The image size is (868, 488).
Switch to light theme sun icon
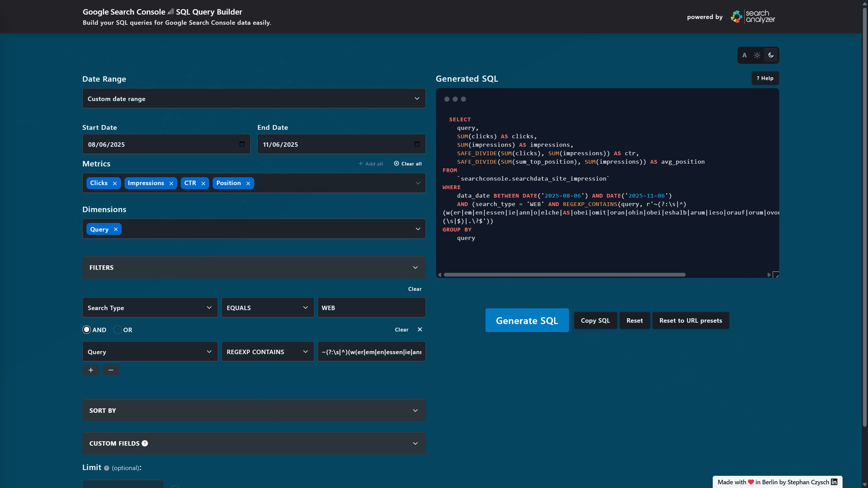(x=757, y=55)
